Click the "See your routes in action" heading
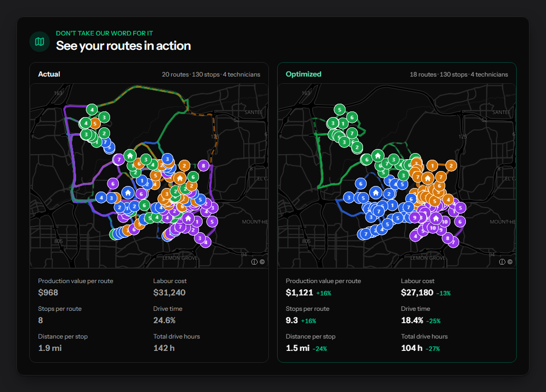This screenshot has width=546, height=392. click(123, 46)
